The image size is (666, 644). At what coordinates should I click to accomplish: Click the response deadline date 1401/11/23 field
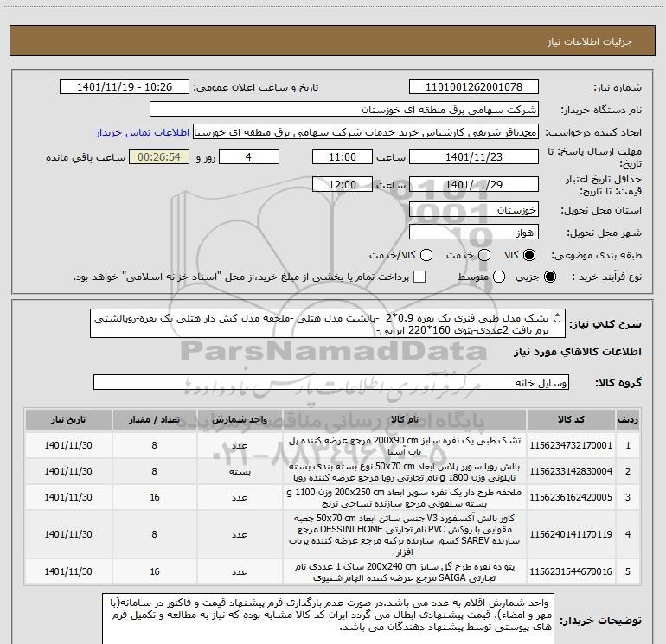pos(474,157)
